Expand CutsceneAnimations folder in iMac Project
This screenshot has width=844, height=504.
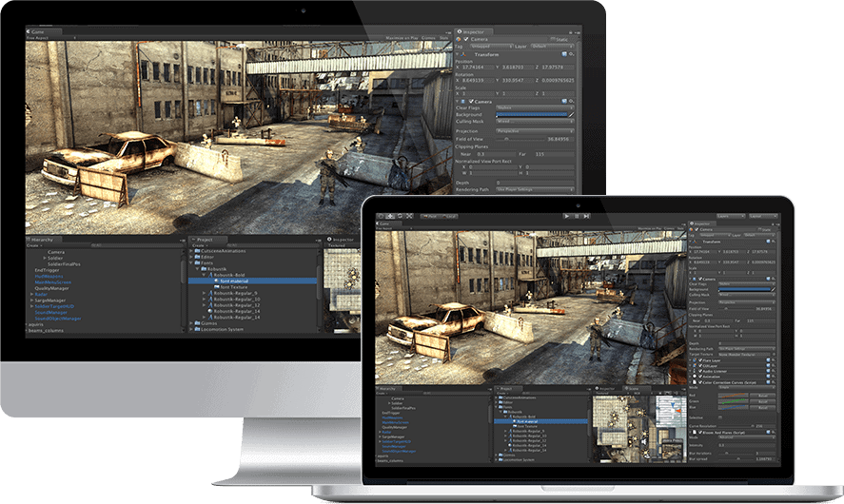(191, 251)
